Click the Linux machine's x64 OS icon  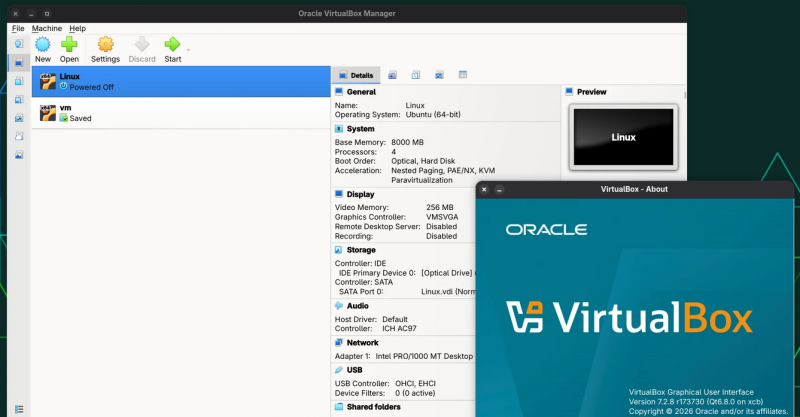48,82
